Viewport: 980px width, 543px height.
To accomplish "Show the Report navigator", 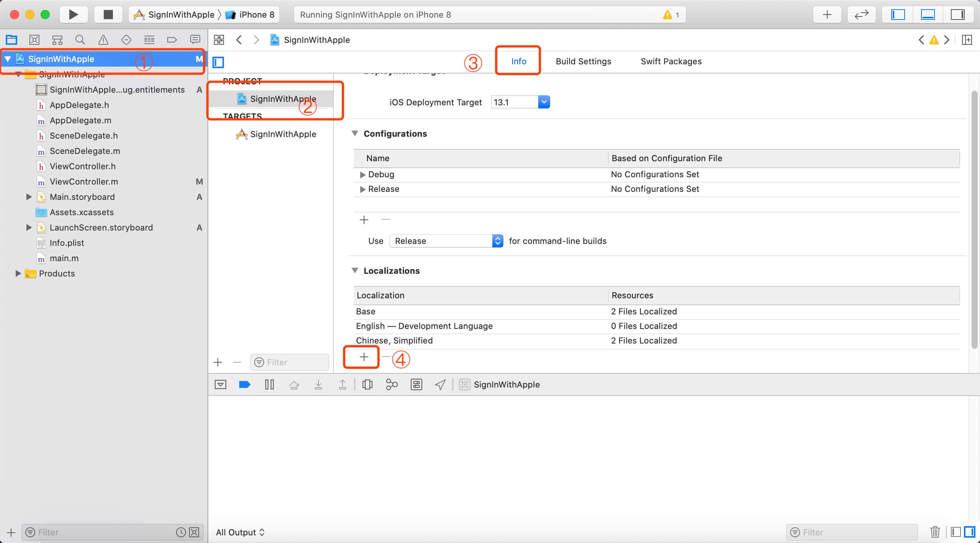I will click(x=195, y=39).
